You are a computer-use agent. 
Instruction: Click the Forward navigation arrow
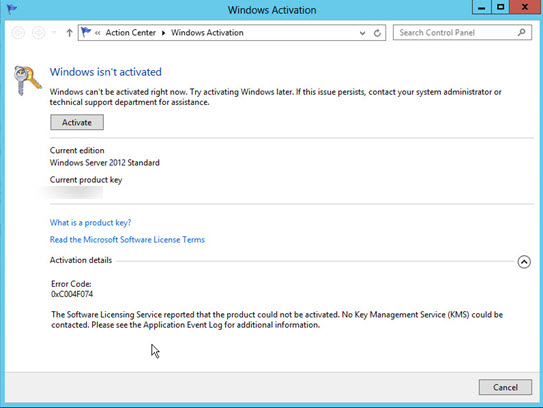click(38, 33)
